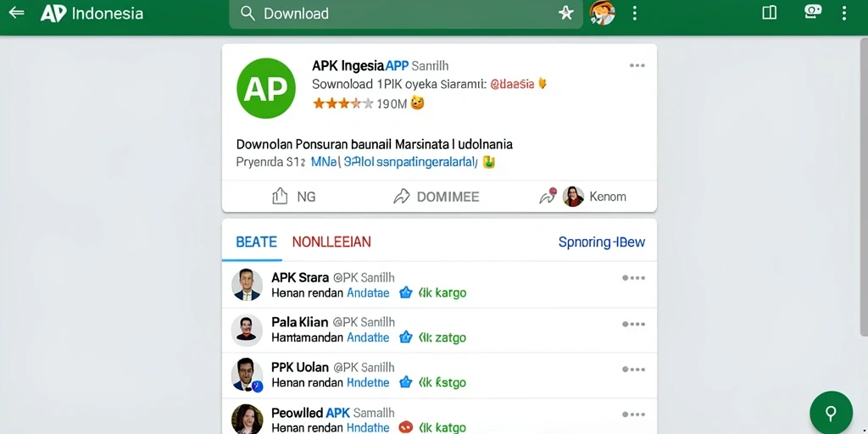
Task: Click the emoji next to 190M
Action: (x=417, y=103)
